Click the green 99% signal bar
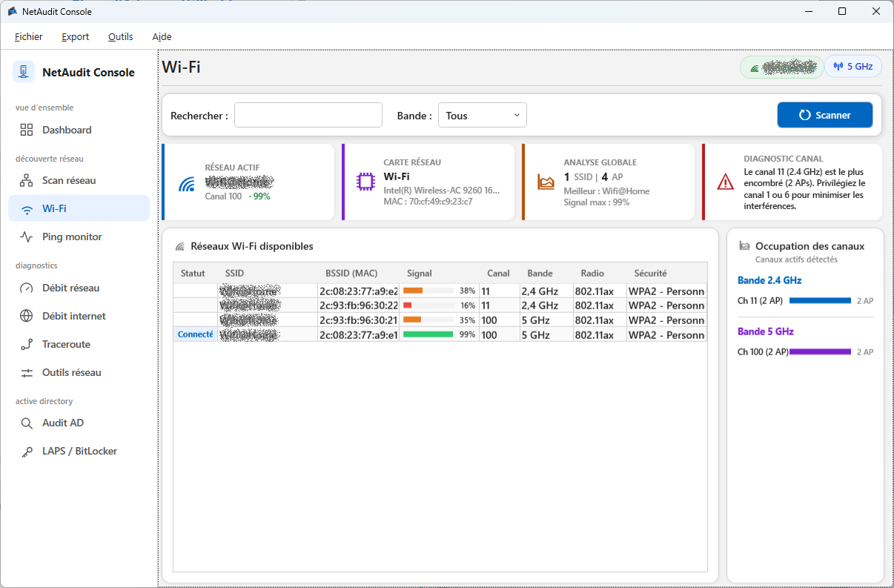This screenshot has height=588, width=894. 428,334
